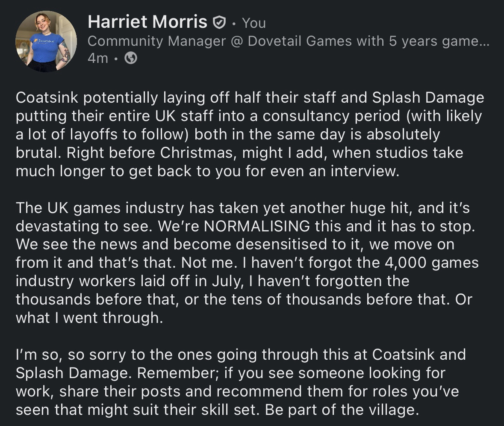
Task: Click the phrase "what I went through."
Action: (x=89, y=318)
